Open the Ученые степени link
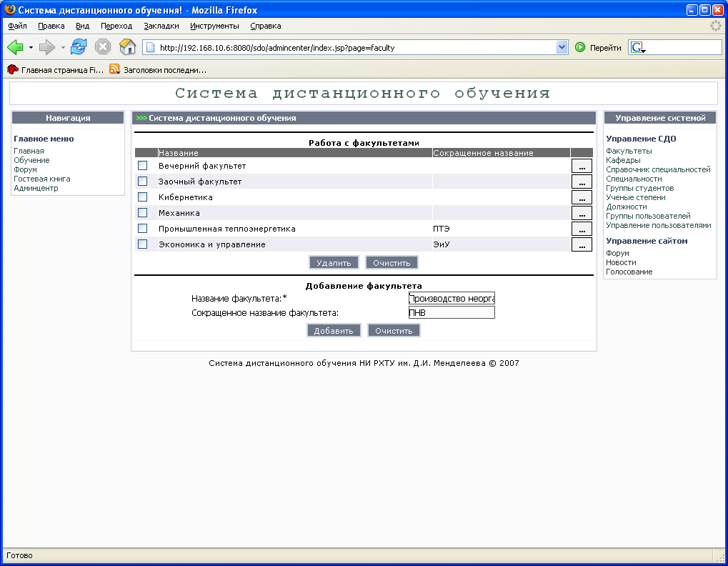This screenshot has height=566, width=728. pos(636,197)
